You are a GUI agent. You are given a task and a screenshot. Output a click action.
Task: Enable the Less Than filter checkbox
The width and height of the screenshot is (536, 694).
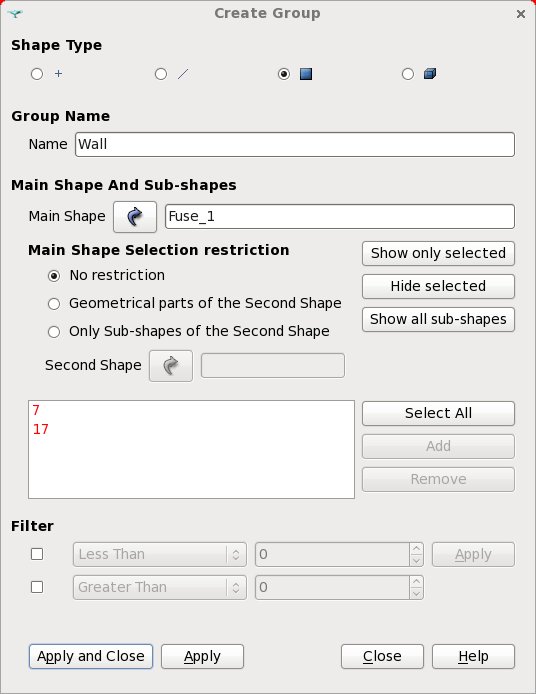(x=37, y=554)
